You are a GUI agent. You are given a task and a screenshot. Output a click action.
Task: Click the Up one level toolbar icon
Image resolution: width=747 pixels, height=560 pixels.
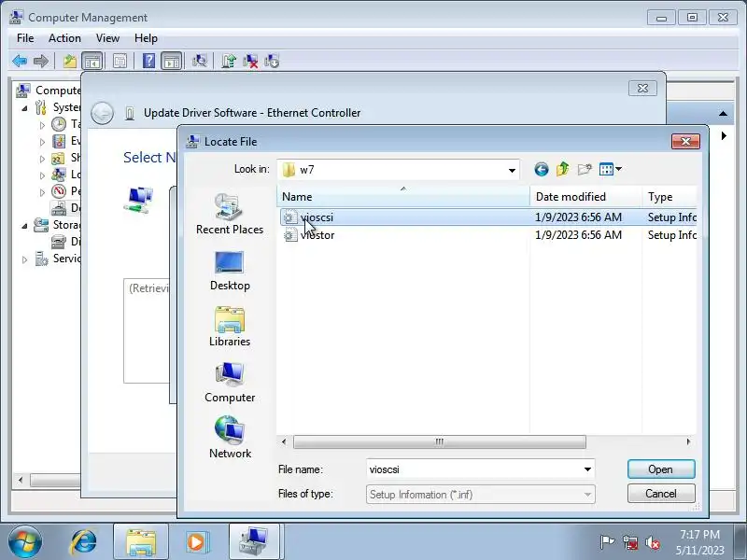(x=70, y=61)
